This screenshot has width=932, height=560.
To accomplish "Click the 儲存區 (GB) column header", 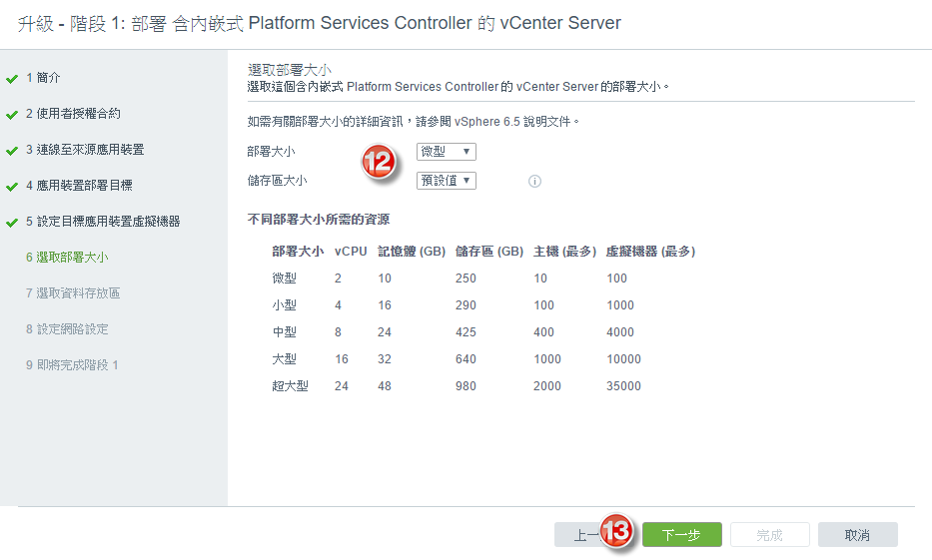I will [489, 252].
